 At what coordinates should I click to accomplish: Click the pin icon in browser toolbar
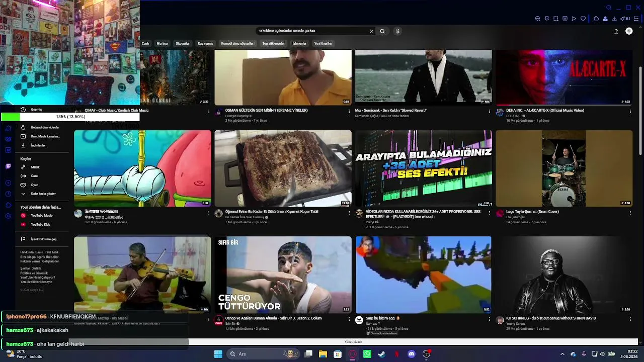click(547, 19)
